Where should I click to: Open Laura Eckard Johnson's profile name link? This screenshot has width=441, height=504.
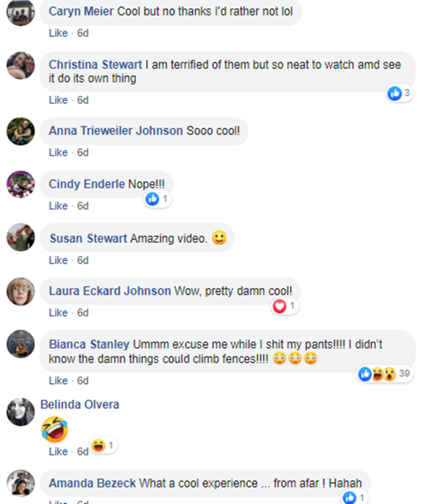tap(109, 291)
